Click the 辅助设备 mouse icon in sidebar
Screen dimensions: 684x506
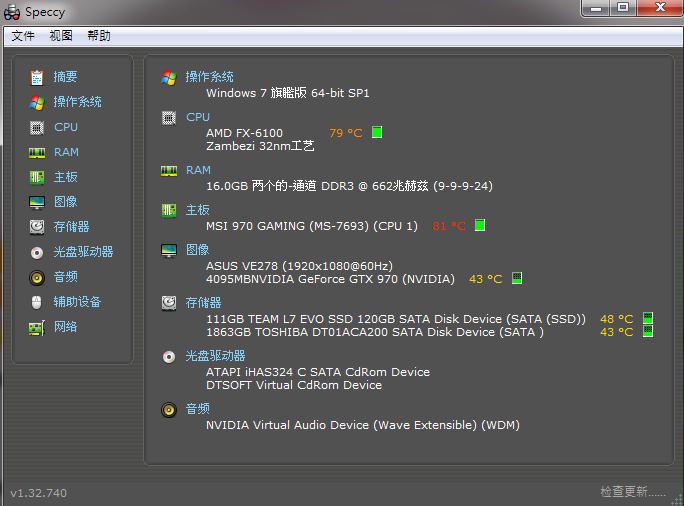coord(37,302)
